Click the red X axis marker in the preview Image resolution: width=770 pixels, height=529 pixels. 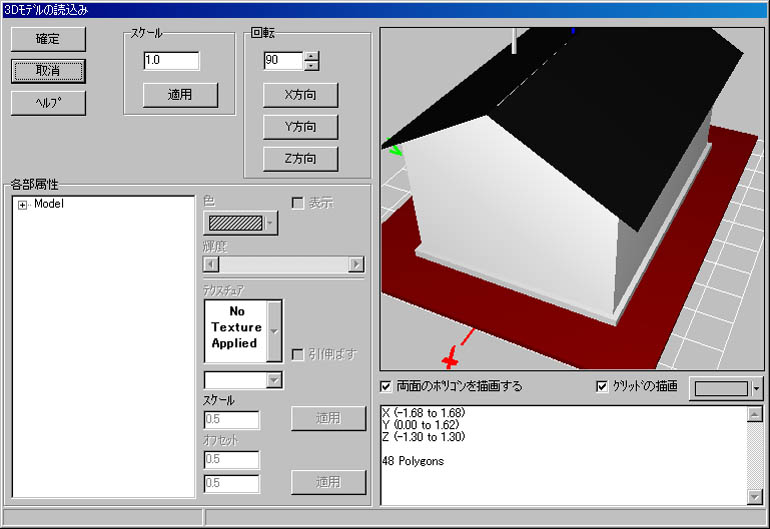(x=450, y=358)
